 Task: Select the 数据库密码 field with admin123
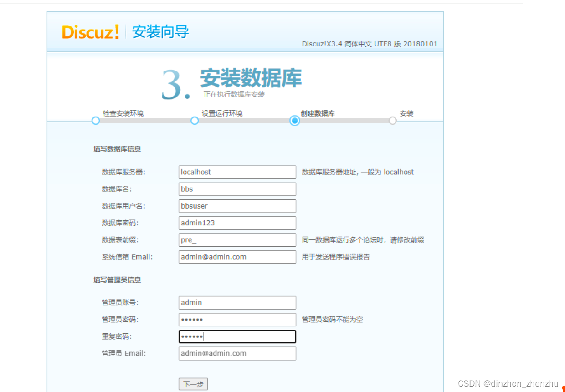[x=237, y=223]
